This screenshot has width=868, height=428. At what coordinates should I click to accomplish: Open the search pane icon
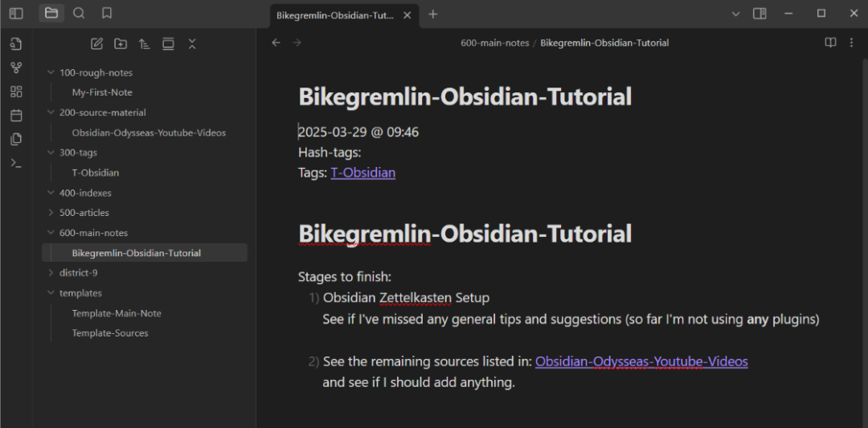pyautogui.click(x=79, y=14)
